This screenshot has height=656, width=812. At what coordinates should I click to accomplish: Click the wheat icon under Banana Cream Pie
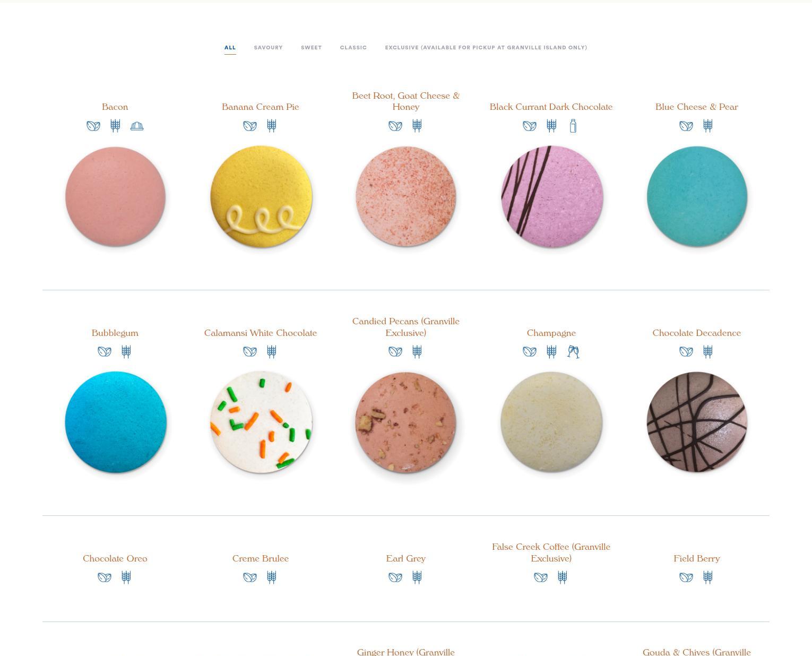pos(272,126)
